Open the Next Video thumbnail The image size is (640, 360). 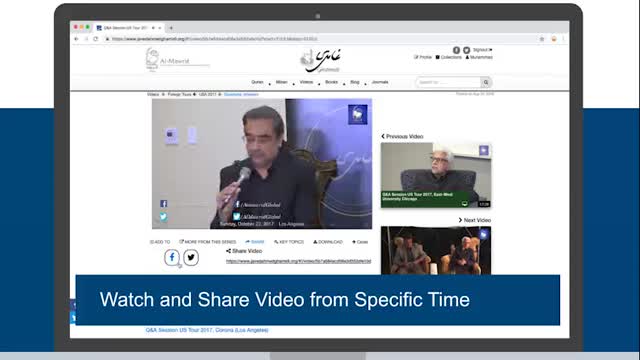pos(436,251)
